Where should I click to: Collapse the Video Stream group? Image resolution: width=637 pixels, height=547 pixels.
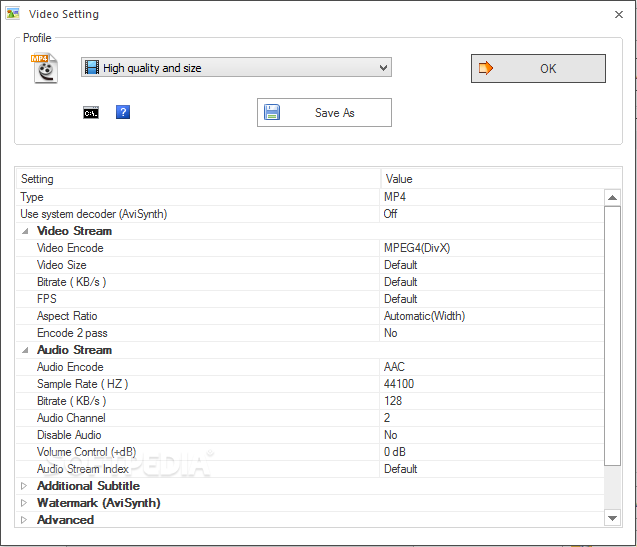pos(25,231)
